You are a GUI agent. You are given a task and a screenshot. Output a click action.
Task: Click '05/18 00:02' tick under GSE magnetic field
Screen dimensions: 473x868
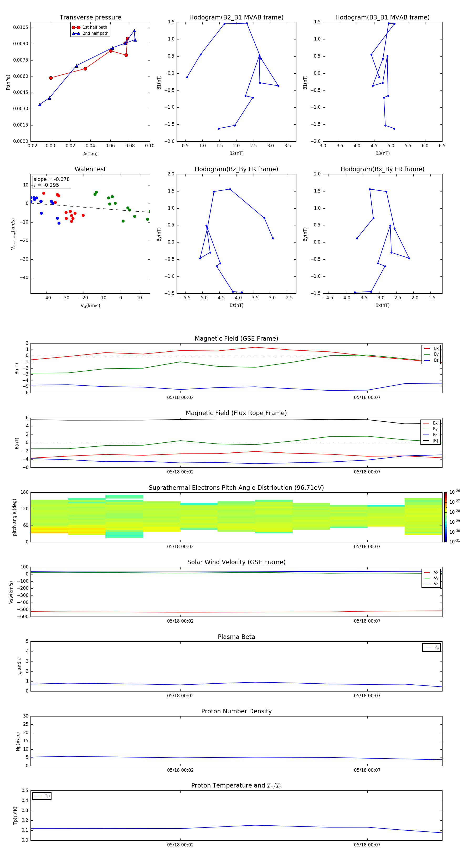point(181,398)
